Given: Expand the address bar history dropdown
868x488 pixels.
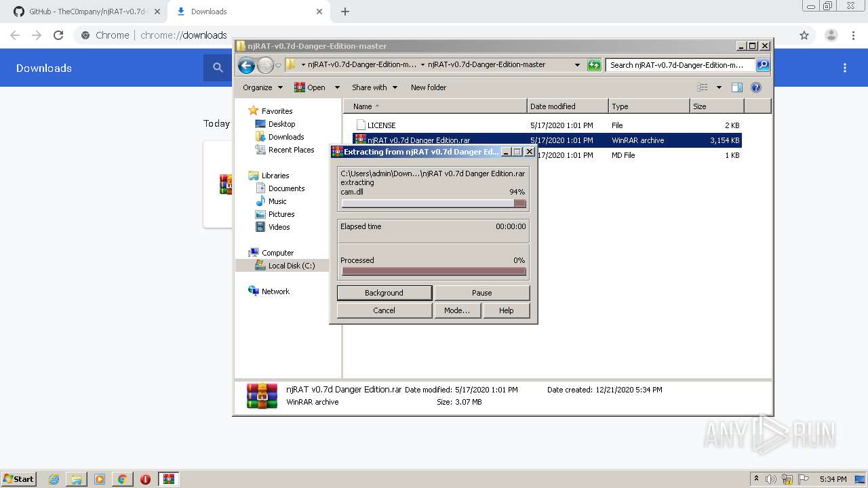Looking at the screenshot, I should pos(577,65).
